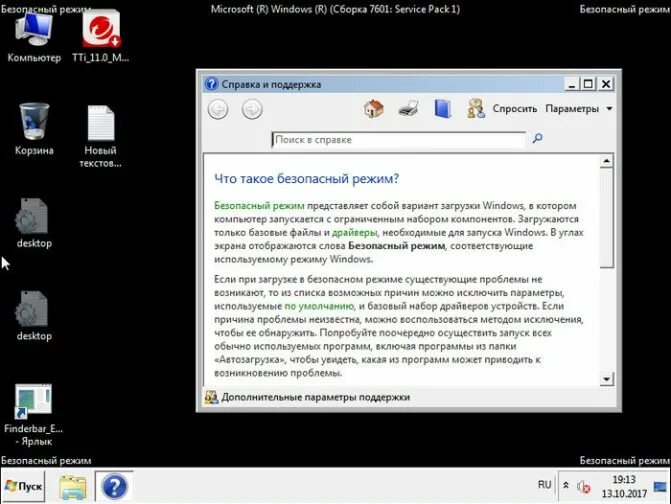
Task: Select the Компьютер desktop icon
Action: pyautogui.click(x=34, y=38)
